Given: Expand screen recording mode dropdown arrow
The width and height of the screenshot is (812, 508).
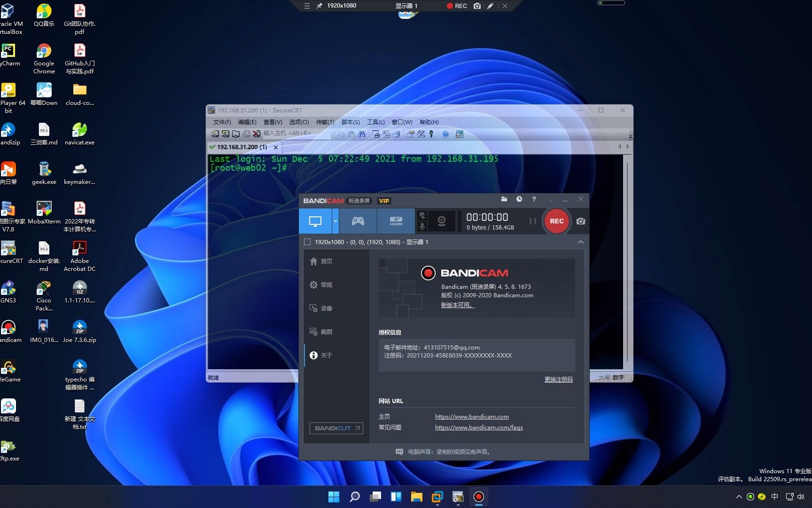Looking at the screenshot, I should 336,221.
